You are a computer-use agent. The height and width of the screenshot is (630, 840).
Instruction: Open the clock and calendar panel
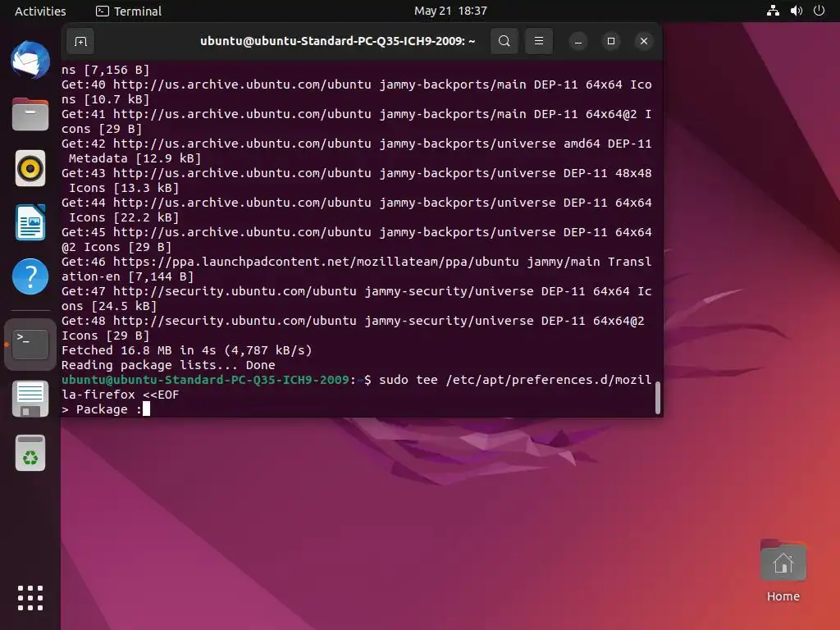(x=450, y=11)
